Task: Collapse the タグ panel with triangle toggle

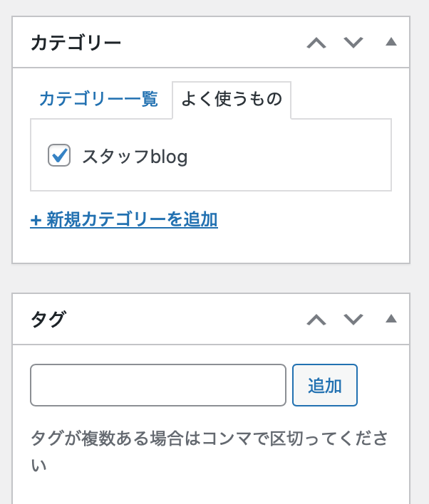Action: [x=391, y=318]
